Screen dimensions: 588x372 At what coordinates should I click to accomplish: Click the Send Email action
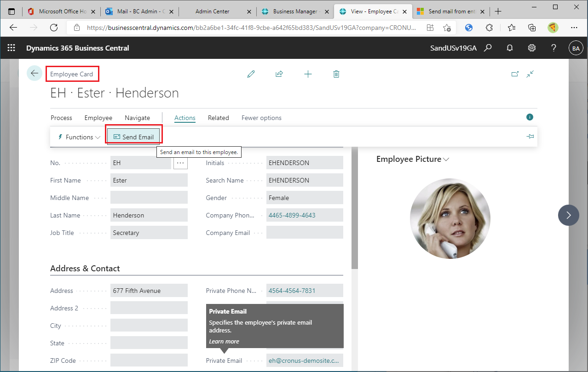click(x=133, y=137)
